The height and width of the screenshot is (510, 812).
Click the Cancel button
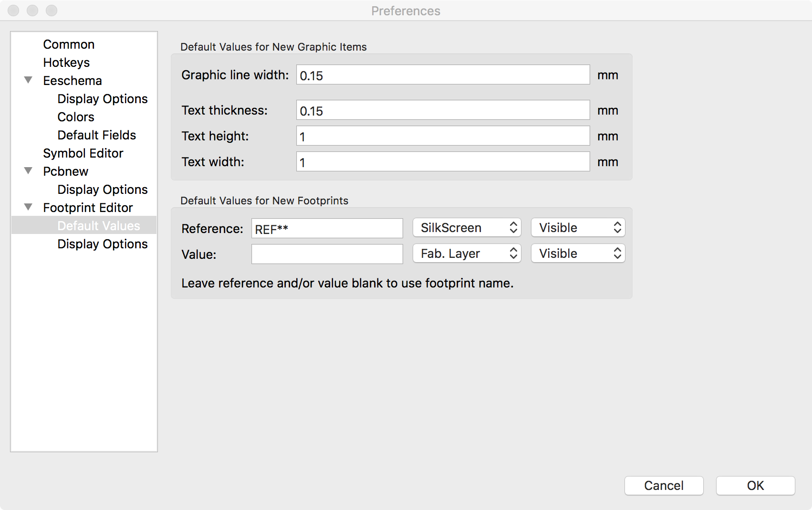click(664, 486)
